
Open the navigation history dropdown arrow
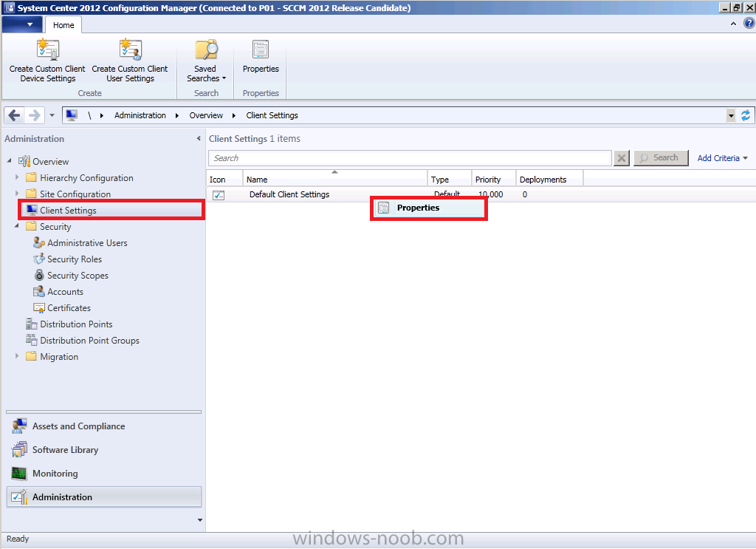(x=52, y=115)
